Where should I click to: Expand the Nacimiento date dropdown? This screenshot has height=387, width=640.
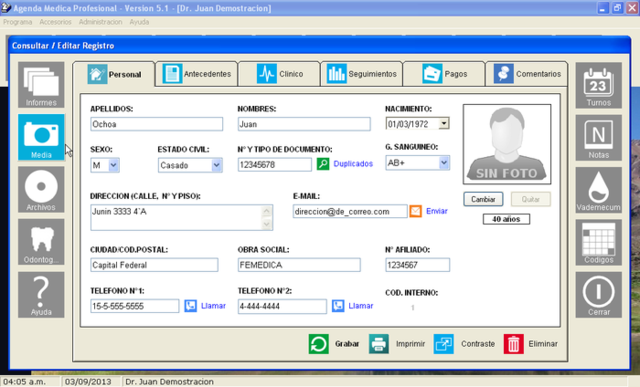click(x=444, y=123)
